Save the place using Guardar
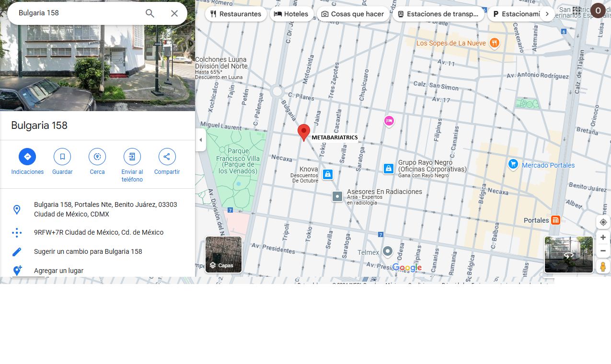Viewport: 611px width, 364px height. pyautogui.click(x=62, y=157)
